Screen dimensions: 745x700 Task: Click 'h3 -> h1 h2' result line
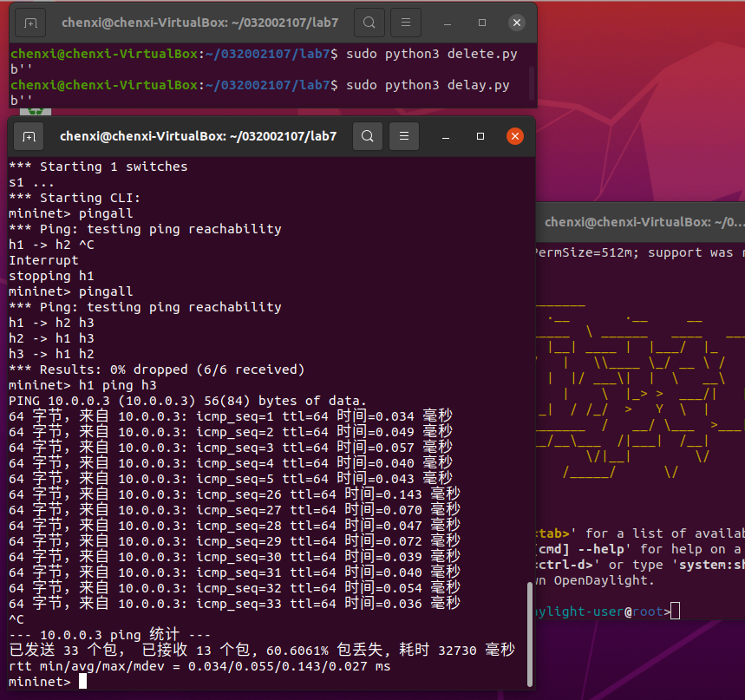click(51, 354)
